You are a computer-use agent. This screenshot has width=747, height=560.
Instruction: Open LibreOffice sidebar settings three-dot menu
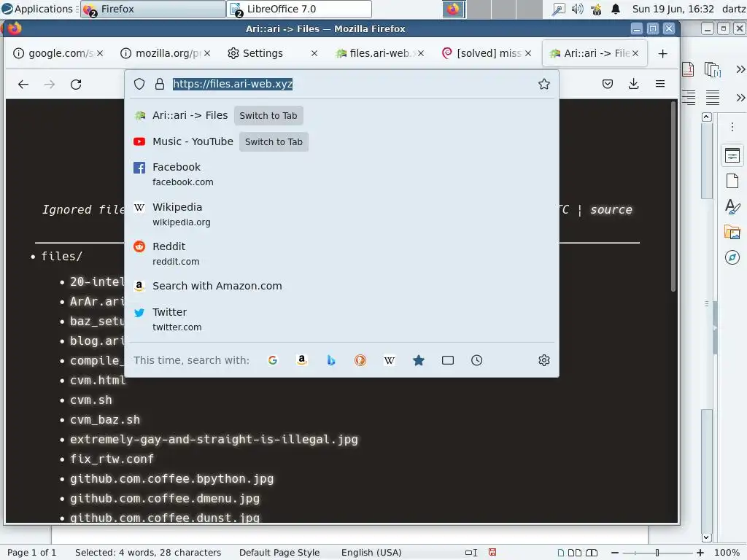pos(732,127)
